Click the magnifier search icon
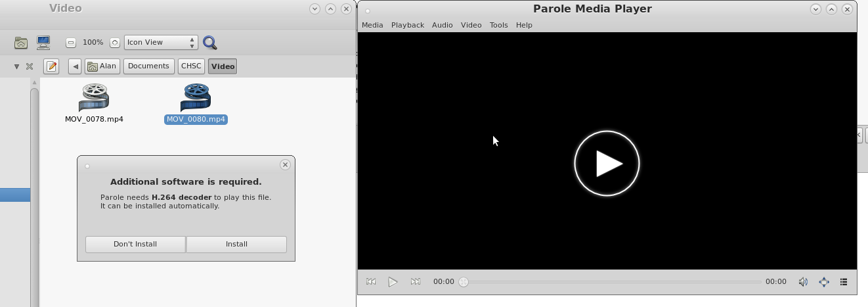The image size is (868, 307). coord(210,43)
